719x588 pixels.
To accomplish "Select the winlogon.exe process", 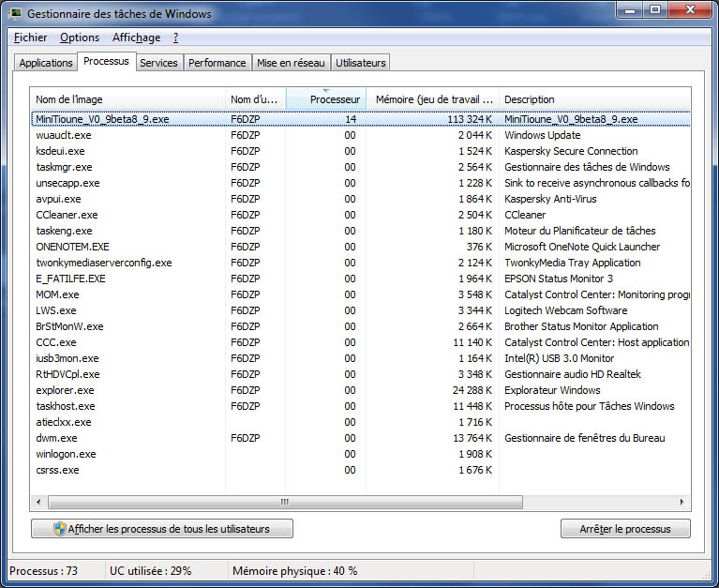I will [x=360, y=454].
